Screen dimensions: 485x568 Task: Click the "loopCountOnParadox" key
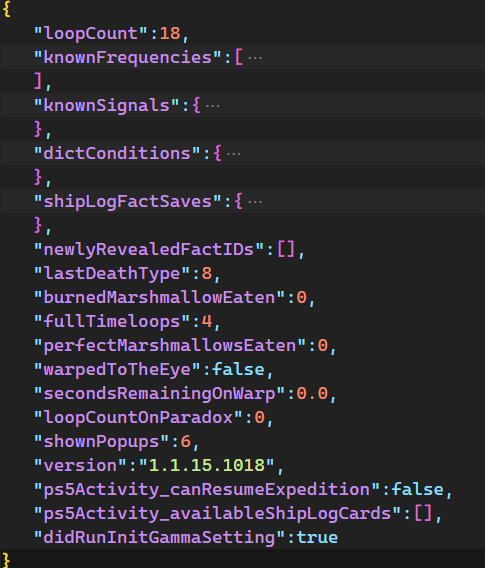coord(138,418)
